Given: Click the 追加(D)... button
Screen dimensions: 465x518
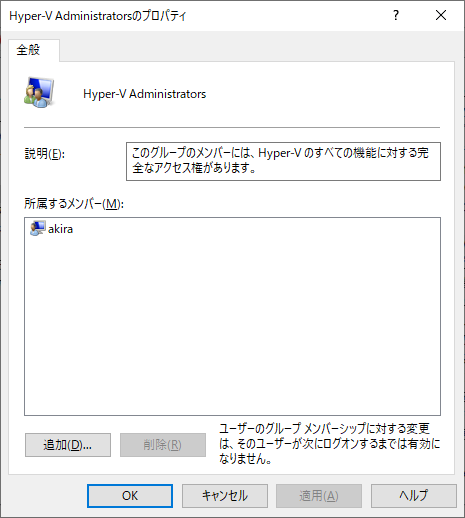Looking at the screenshot, I should point(68,445).
